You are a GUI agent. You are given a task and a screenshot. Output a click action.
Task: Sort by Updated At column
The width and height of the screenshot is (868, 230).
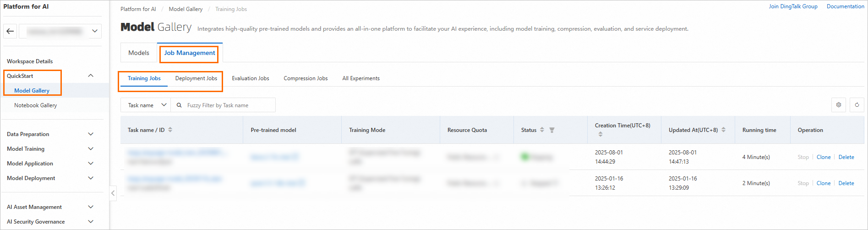click(x=724, y=130)
